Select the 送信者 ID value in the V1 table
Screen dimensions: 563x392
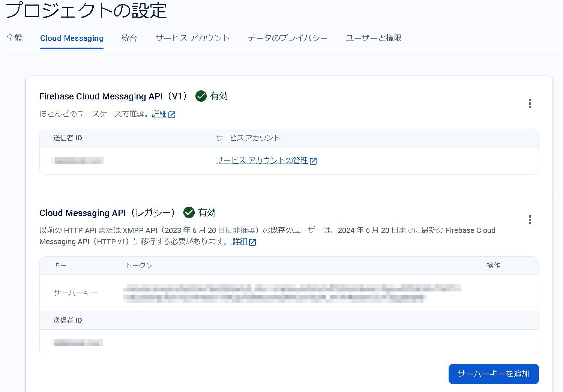coord(78,161)
